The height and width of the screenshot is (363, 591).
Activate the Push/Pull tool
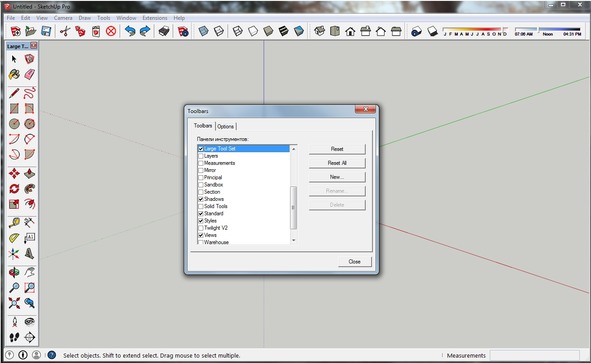pos(29,173)
